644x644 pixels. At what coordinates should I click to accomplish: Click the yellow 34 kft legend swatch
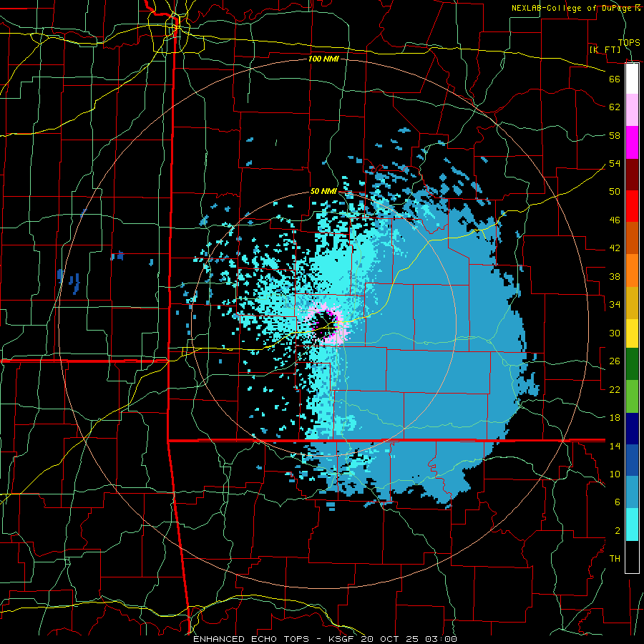click(632, 333)
